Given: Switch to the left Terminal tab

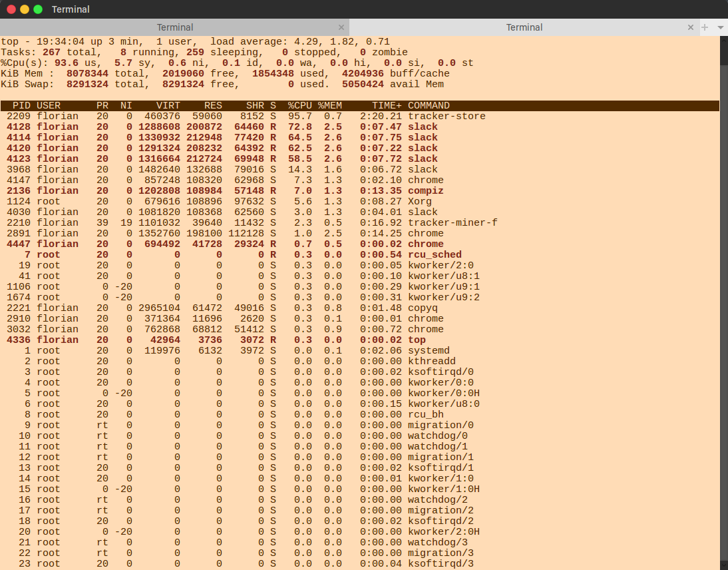Looking at the screenshot, I should coord(175,27).
